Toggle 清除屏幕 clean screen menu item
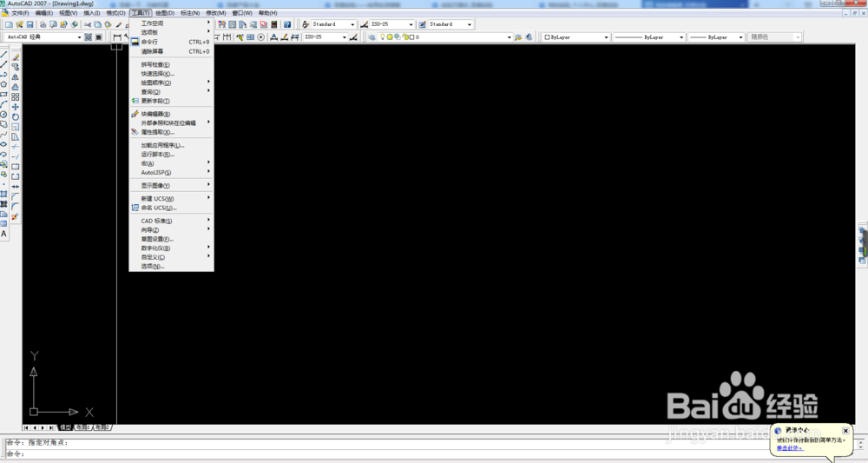This screenshot has height=463, width=868. pos(171,51)
